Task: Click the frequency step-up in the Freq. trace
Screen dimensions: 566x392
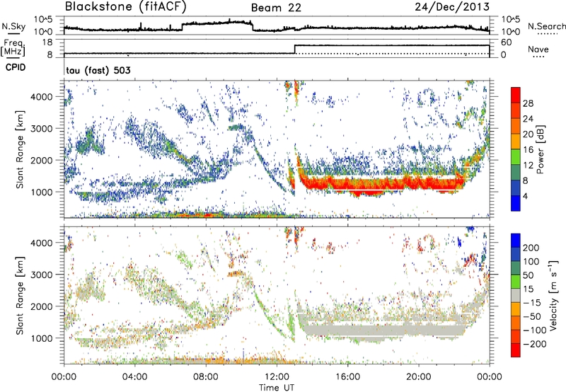Action: click(x=295, y=50)
